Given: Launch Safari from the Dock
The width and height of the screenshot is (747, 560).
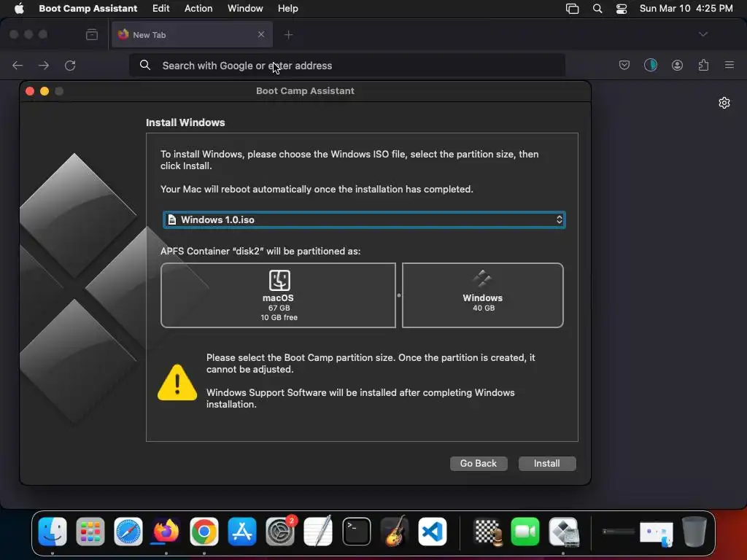Looking at the screenshot, I should click(x=128, y=532).
